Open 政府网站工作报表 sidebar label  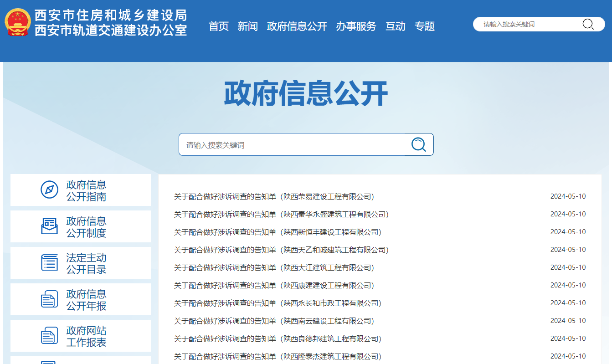click(86, 336)
